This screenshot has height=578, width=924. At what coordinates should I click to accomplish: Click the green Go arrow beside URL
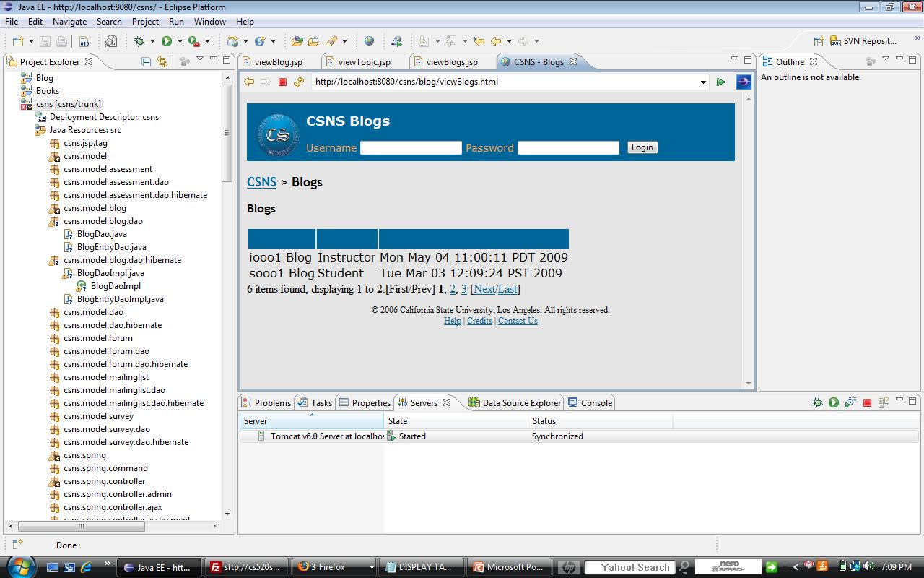[720, 82]
